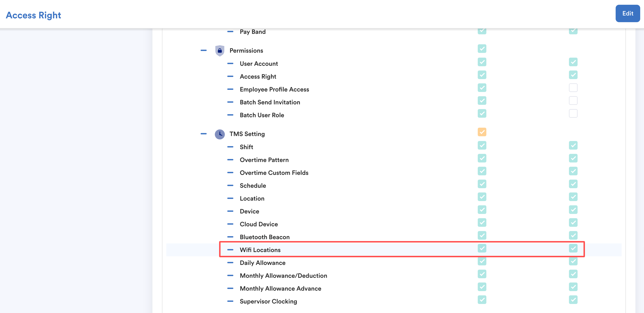Click the dash icon beside Shift

click(230, 147)
